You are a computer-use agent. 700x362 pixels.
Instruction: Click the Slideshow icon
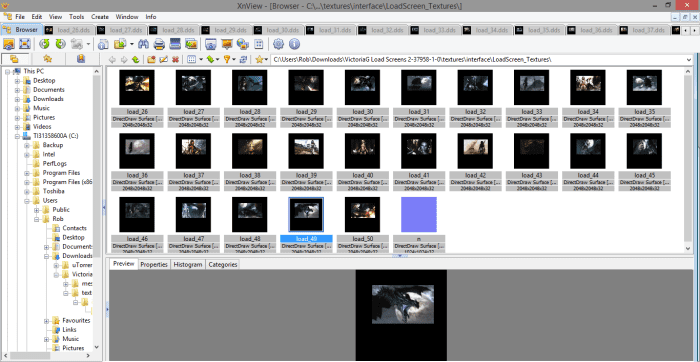(x=227, y=44)
